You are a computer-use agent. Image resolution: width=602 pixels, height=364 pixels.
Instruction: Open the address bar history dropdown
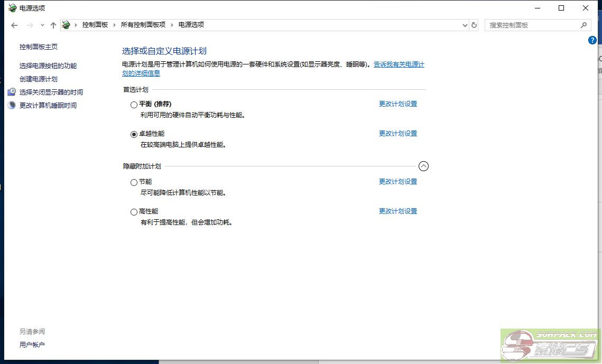coord(465,25)
